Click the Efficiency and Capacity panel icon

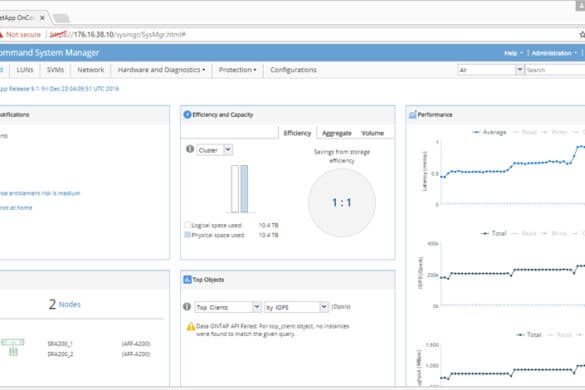click(187, 115)
